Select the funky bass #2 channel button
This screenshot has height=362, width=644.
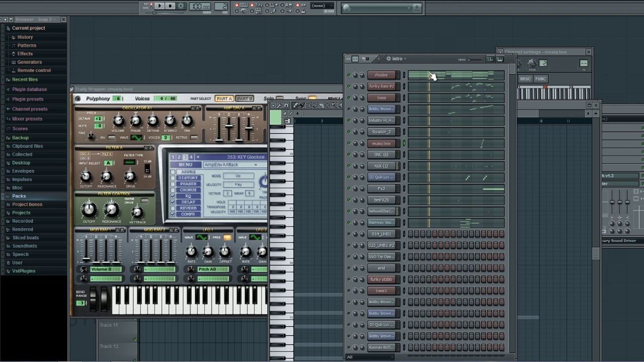(x=381, y=86)
